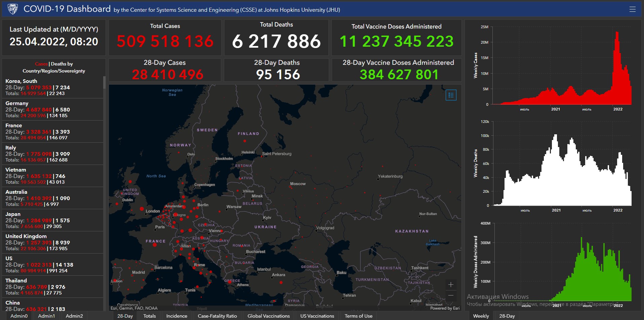Zoom out on the map with minus button
The width and height of the screenshot is (644, 320).
[451, 295]
